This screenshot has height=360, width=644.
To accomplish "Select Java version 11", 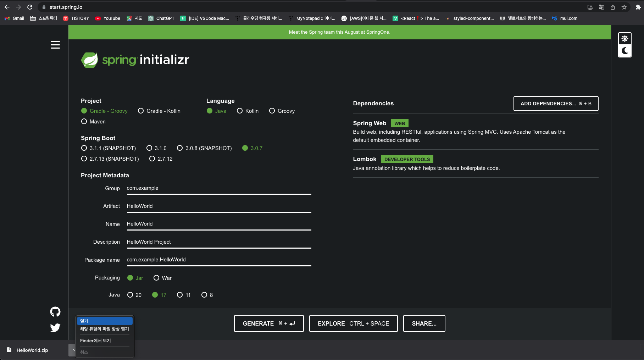I will [x=184, y=295].
